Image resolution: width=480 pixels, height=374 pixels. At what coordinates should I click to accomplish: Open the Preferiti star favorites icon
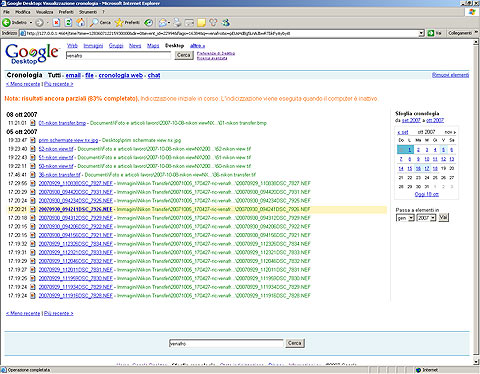click(x=119, y=23)
